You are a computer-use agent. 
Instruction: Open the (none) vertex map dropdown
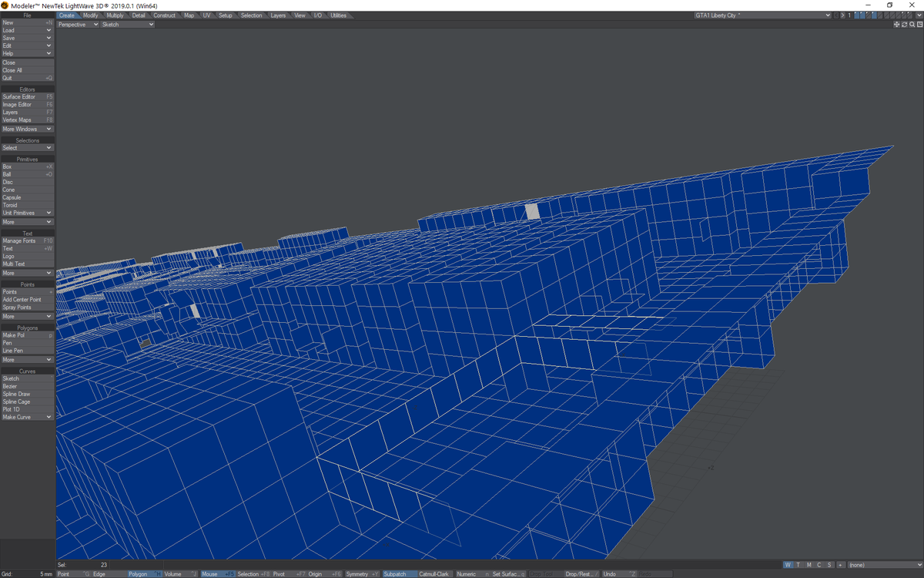coord(885,565)
